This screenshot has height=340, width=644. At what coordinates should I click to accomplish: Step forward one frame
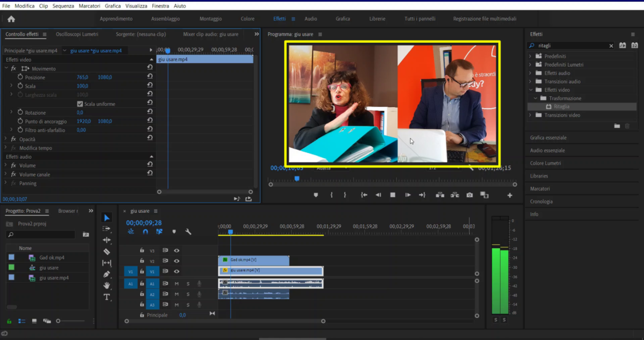coord(408,195)
